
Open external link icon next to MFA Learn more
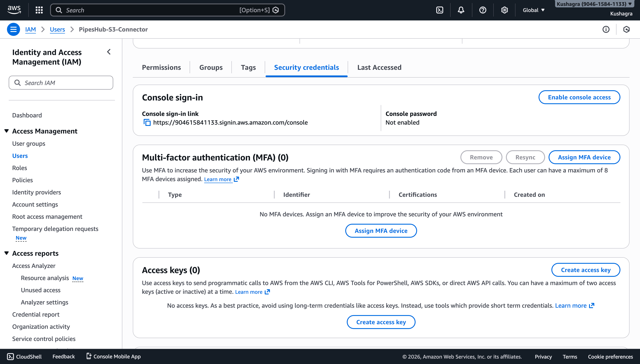click(236, 179)
